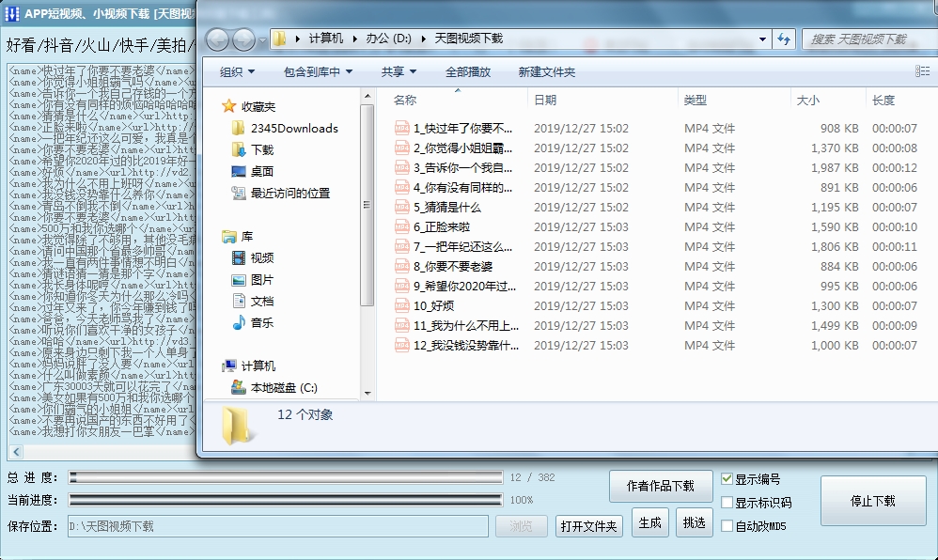Click the 作者作品下载 button
This screenshot has height=560, width=938.
[x=661, y=486]
